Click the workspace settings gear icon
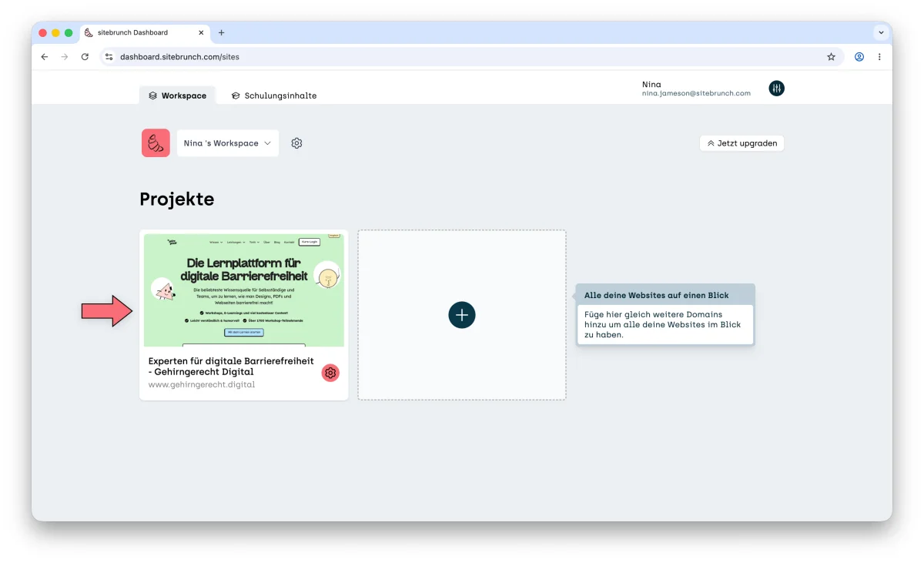Screen dimensions: 924x563 [296, 143]
